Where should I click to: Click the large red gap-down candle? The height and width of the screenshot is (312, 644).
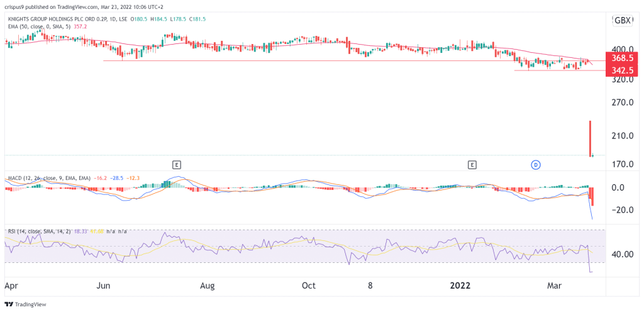point(591,138)
